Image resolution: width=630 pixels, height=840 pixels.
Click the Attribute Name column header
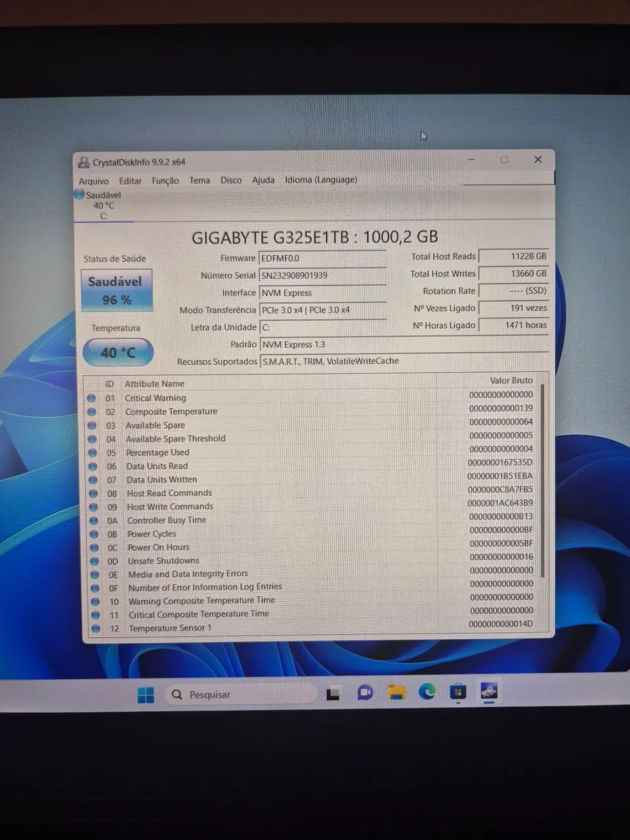[x=155, y=383]
